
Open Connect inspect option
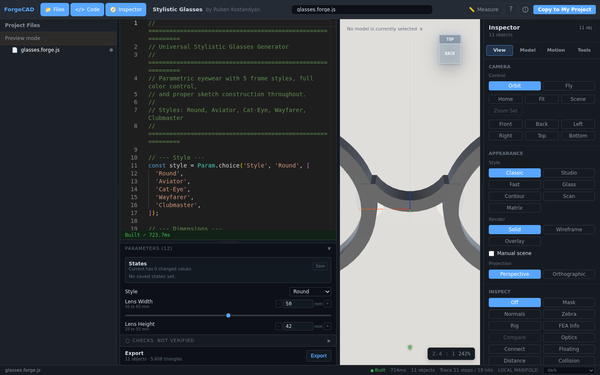coord(515,349)
